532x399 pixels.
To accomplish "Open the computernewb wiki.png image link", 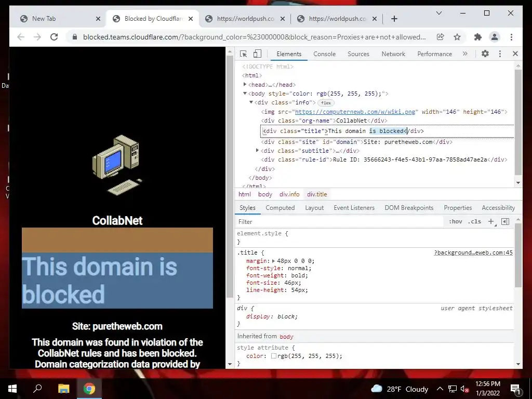I will click(355, 112).
